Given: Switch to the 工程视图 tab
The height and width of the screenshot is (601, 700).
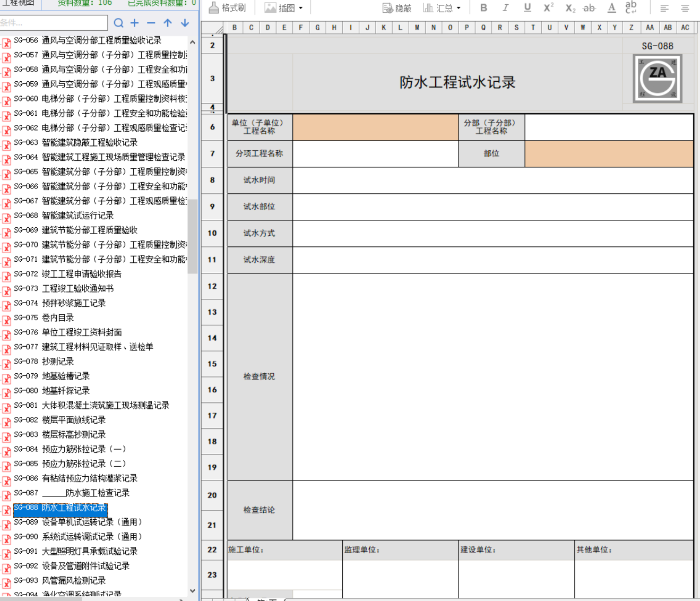Looking at the screenshot, I should (19, 3).
